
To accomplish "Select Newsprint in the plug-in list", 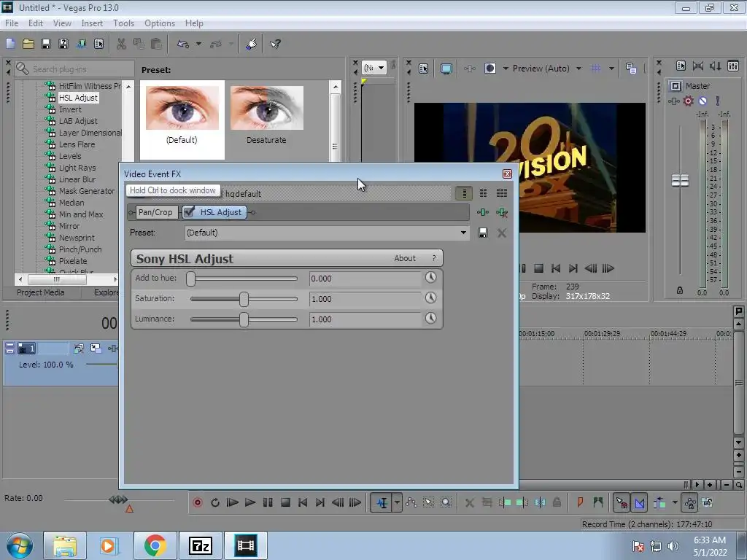I will (77, 238).
